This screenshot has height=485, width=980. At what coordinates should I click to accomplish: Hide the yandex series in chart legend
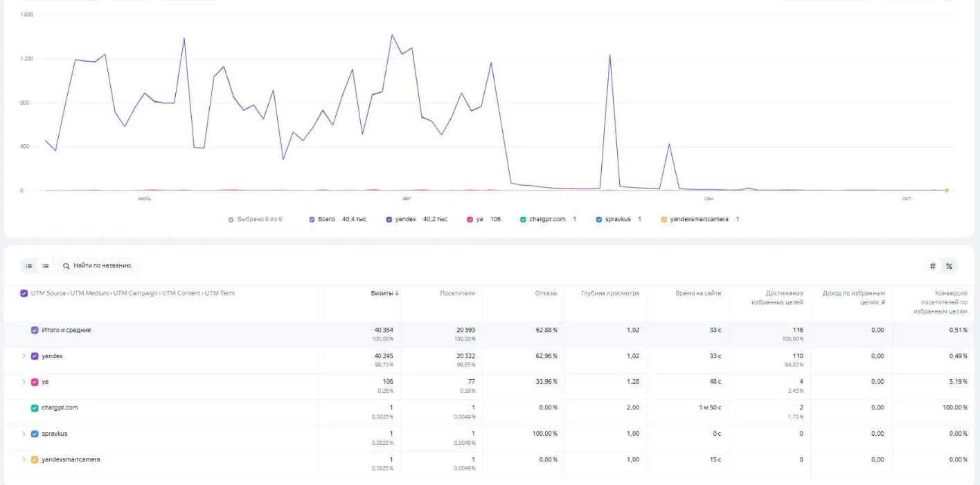[389, 219]
